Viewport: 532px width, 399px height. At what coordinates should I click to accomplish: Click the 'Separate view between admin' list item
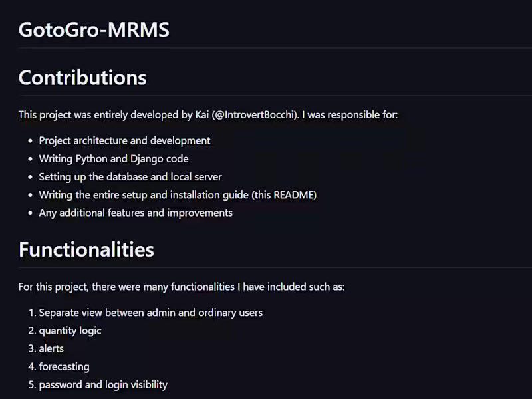pos(150,313)
